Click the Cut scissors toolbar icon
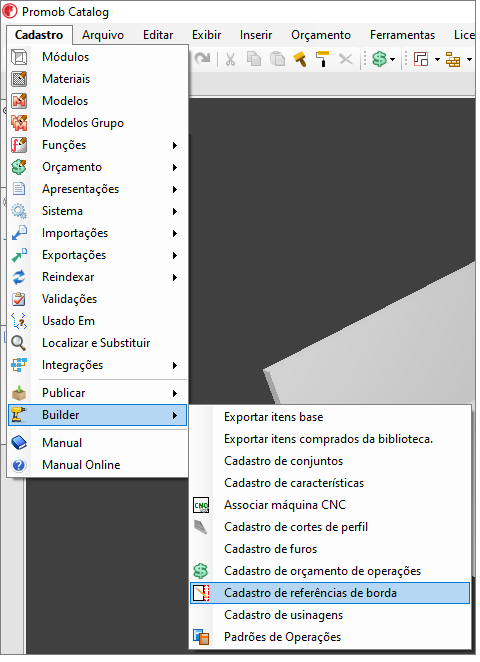 click(230, 60)
